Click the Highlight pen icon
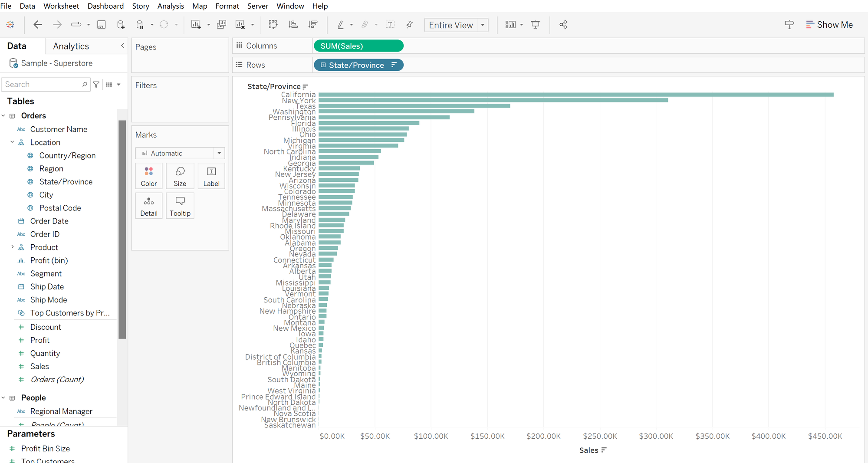Image resolution: width=868 pixels, height=463 pixels. click(341, 25)
